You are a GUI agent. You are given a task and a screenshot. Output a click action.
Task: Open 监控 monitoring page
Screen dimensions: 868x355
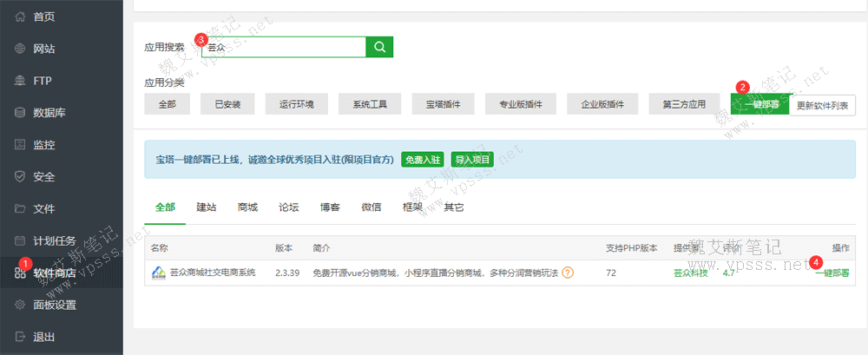44,145
